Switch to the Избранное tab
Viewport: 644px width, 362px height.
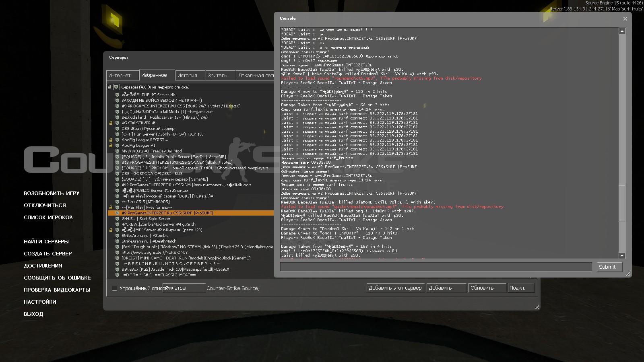[157, 75]
